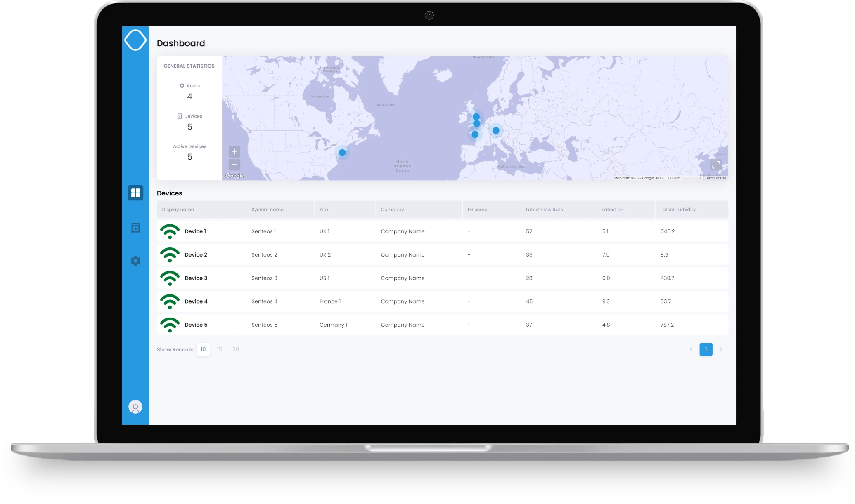The height and width of the screenshot is (504, 855).
Task: Zoom in on the map
Action: point(234,152)
